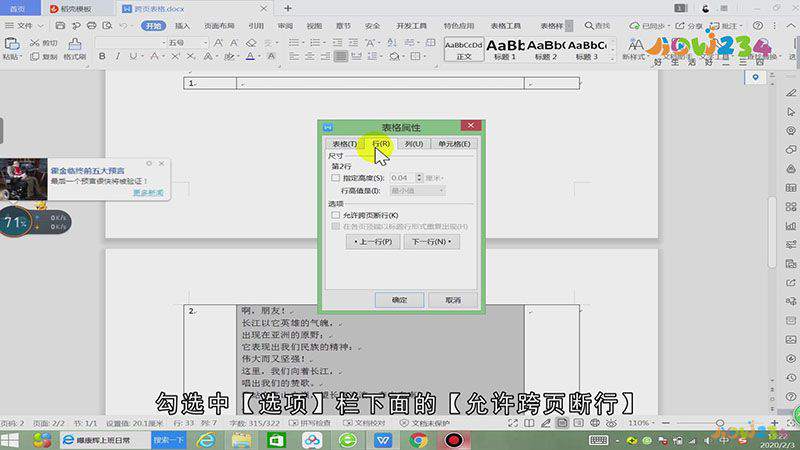Center align text in the ribbon
The width and height of the screenshot is (800, 450).
coord(310,56)
